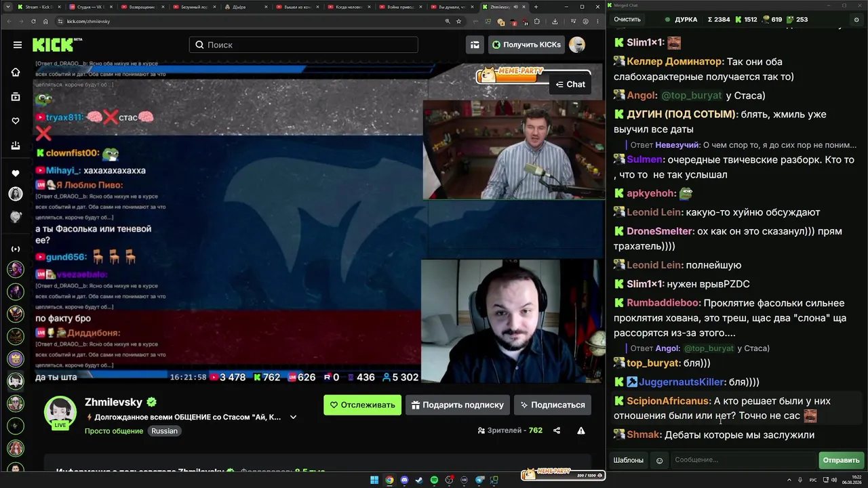Click username 'Shmak' in chat

click(644, 434)
